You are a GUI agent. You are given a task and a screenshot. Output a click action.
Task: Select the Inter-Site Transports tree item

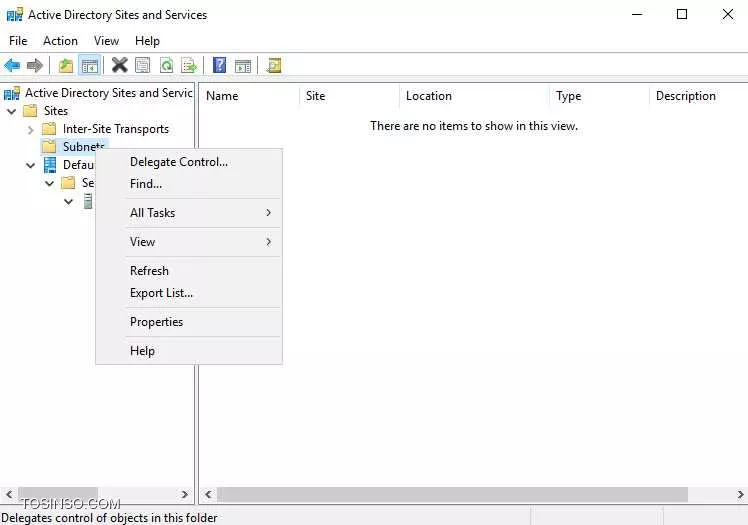coord(116,129)
